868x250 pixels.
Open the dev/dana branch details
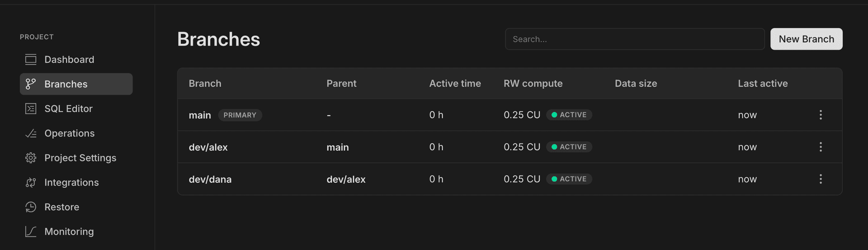click(210, 179)
